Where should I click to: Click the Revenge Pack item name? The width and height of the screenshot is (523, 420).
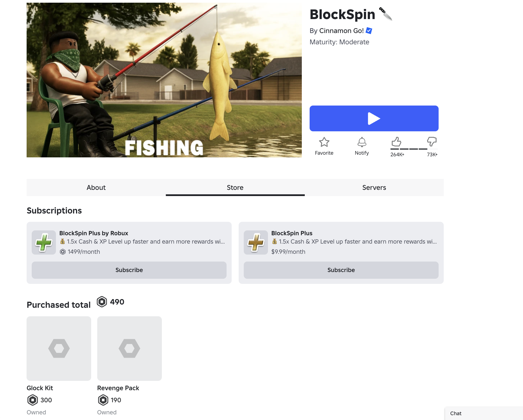[x=118, y=388]
